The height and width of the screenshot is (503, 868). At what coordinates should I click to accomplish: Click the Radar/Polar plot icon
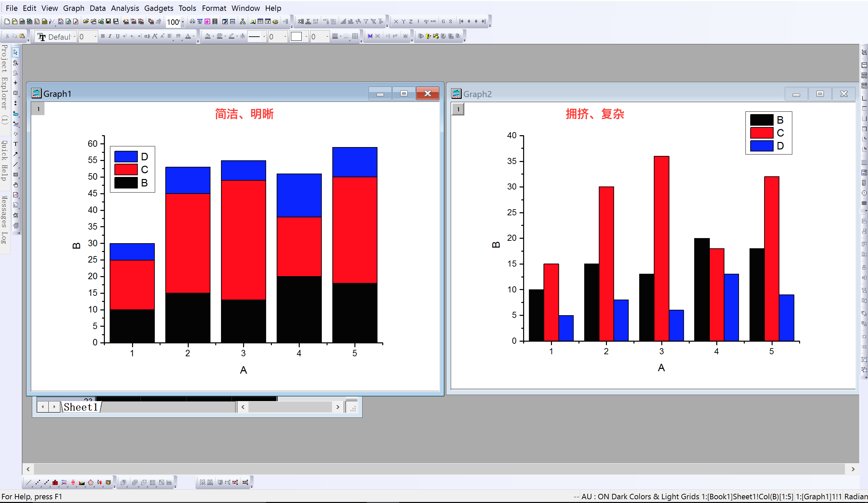[91, 482]
